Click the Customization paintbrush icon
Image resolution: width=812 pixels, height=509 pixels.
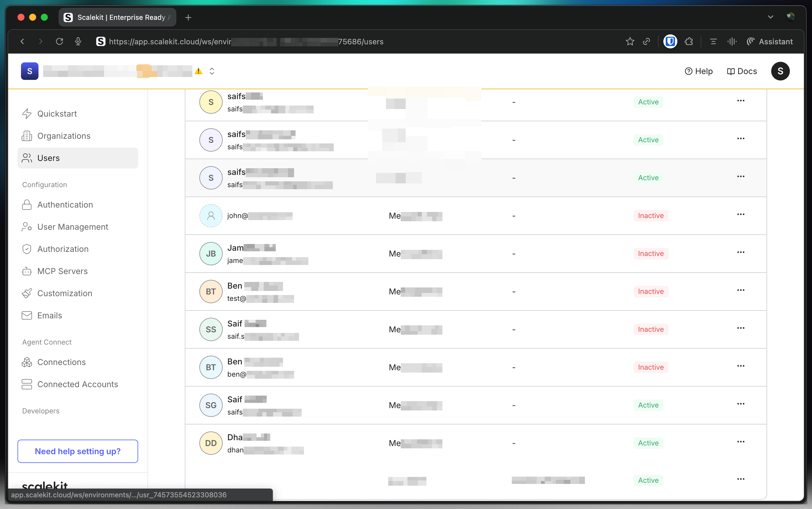click(27, 293)
